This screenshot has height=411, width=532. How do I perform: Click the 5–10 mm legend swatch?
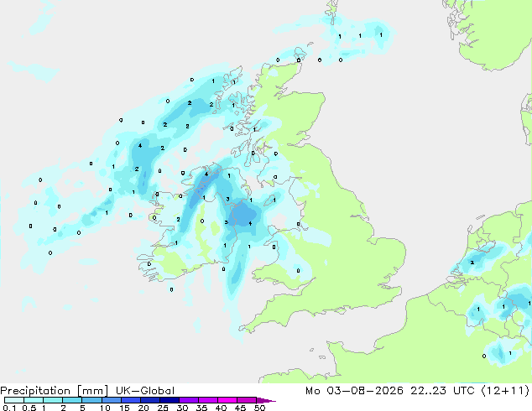[x=91, y=400]
